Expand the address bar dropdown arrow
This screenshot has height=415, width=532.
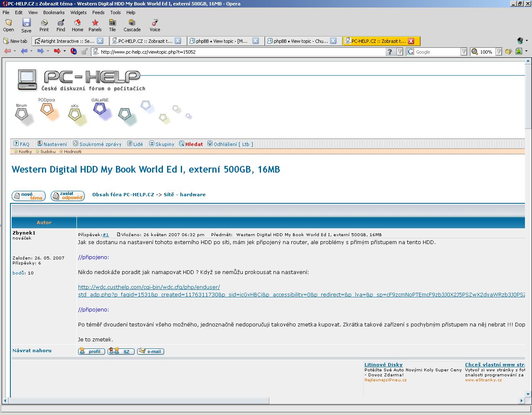(x=399, y=52)
